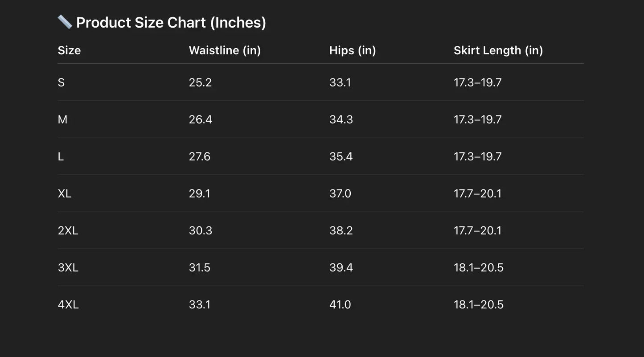Image resolution: width=644 pixels, height=357 pixels.
Task: Select the 3XL size row label
Action: (x=68, y=267)
